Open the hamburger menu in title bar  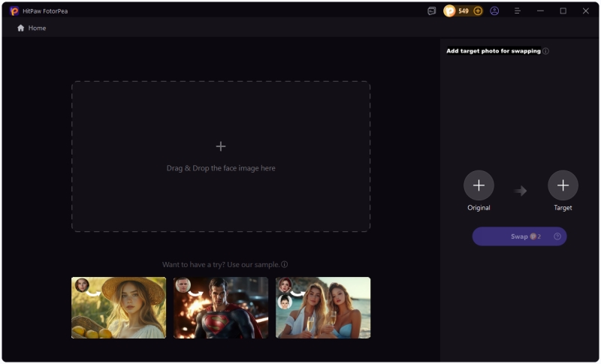tap(517, 11)
